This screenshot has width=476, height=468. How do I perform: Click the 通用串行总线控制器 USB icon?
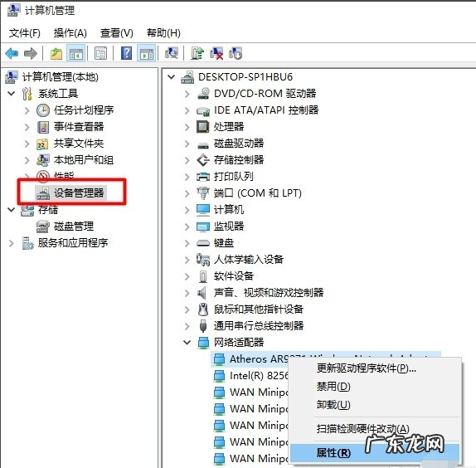[x=203, y=326]
